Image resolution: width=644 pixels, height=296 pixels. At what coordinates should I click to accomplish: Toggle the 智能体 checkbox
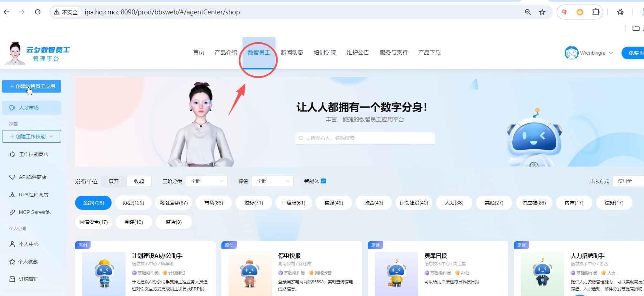point(323,181)
